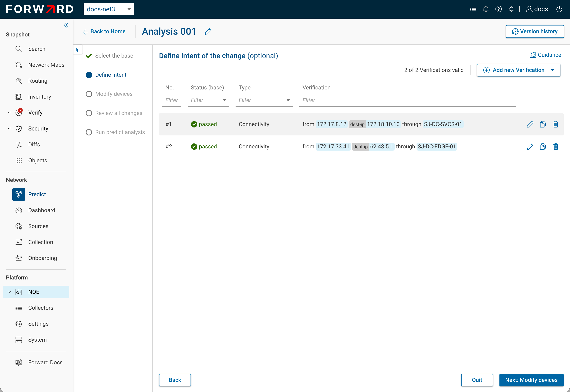Click the Verification filter field
The height and width of the screenshot is (392, 570).
point(407,100)
